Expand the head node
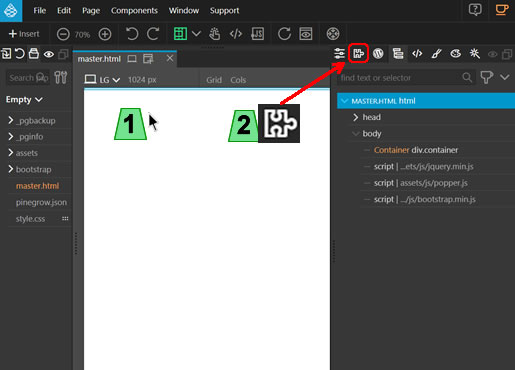The width and height of the screenshot is (515, 370). (356, 117)
